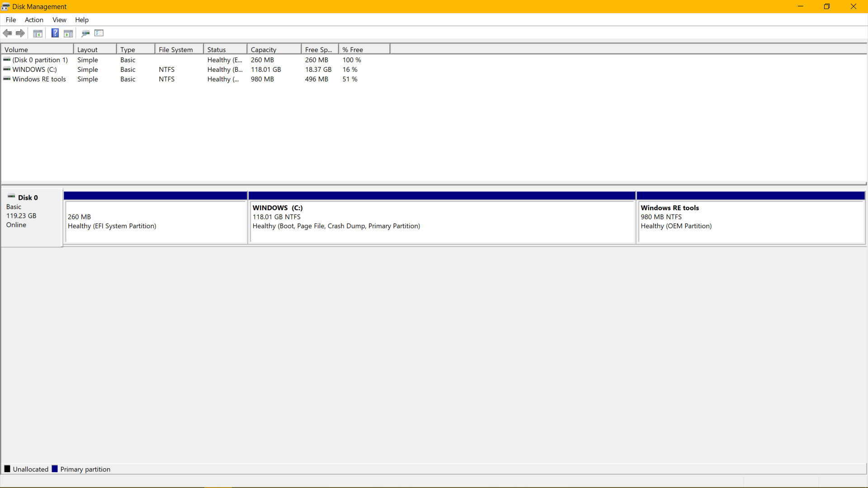
Task: Open the properties checklist toolbar icon
Action: [99, 33]
